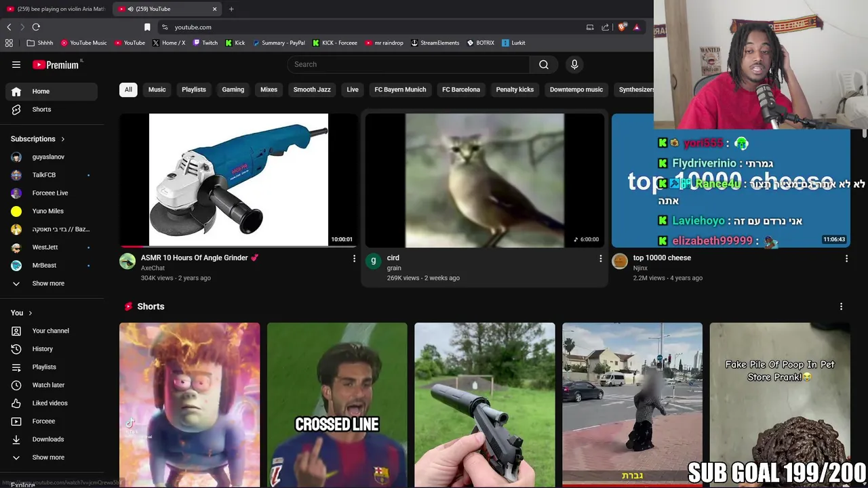Open options for ASMR Angle Grinder video
The image size is (868, 488).
tap(354, 258)
